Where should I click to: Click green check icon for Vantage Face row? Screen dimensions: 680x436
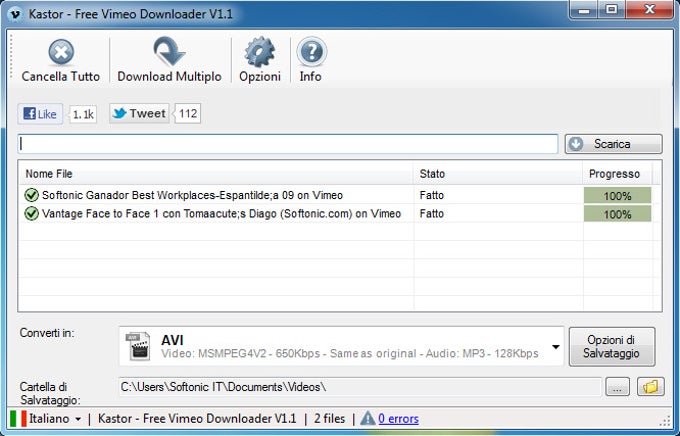coord(31,213)
